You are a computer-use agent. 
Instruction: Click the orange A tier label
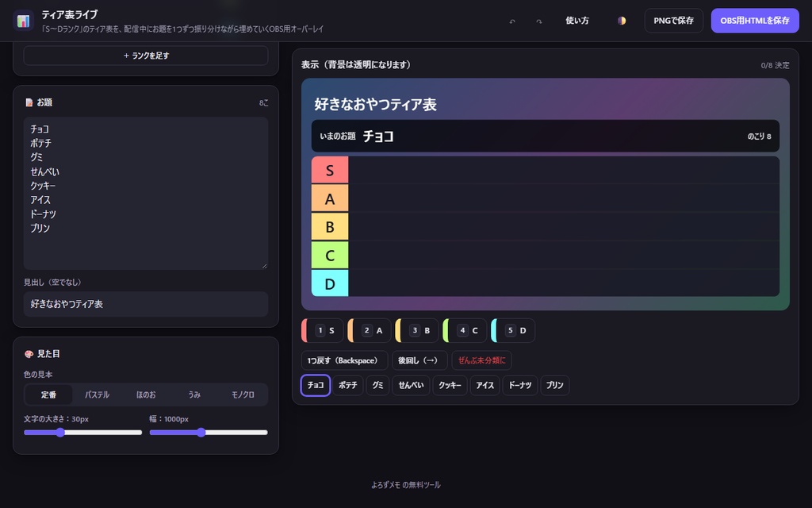pos(330,198)
